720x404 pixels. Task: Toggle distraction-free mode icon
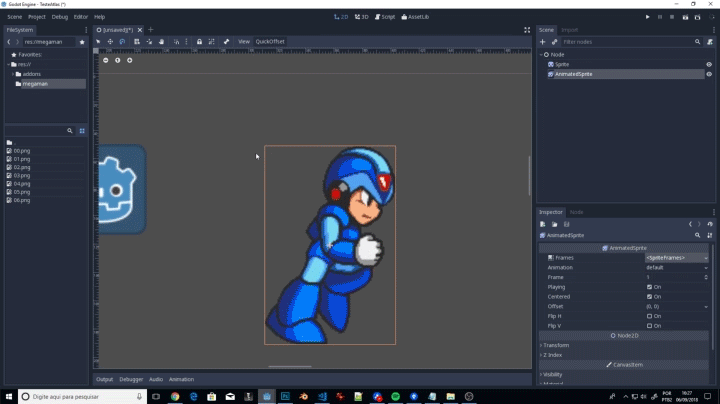tap(527, 30)
